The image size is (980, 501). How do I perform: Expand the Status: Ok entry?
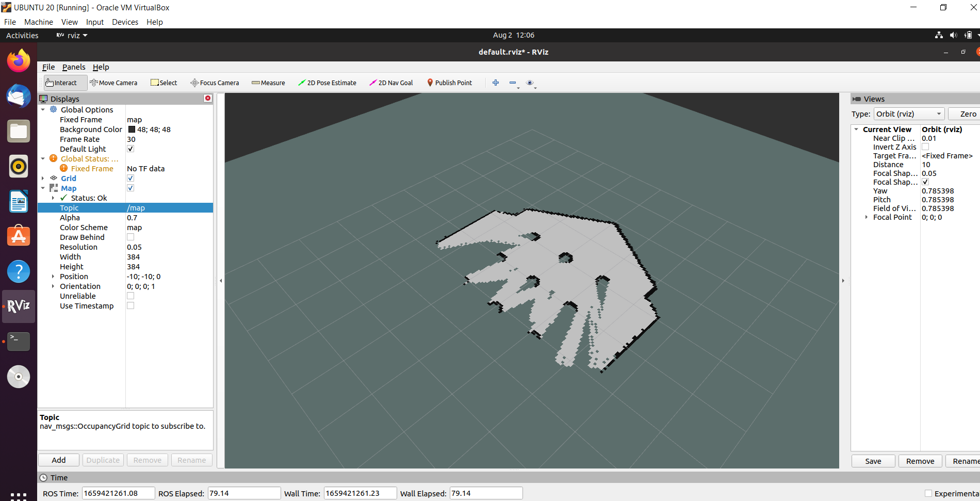click(53, 198)
